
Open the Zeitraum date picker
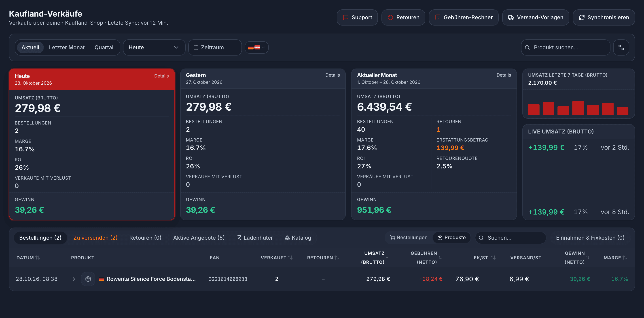pos(215,47)
